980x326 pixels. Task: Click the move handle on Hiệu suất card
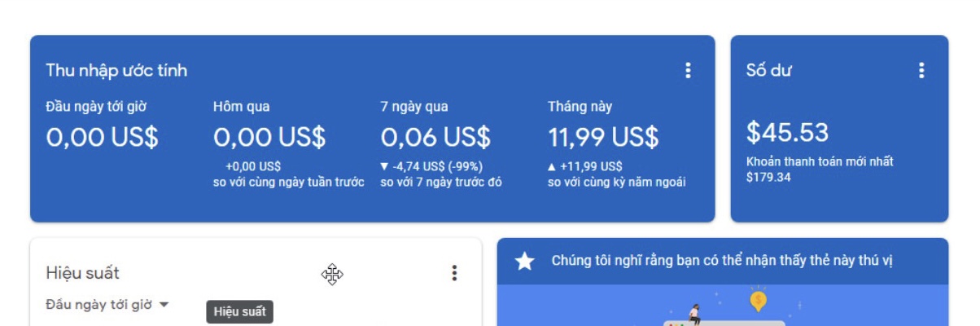point(332,275)
